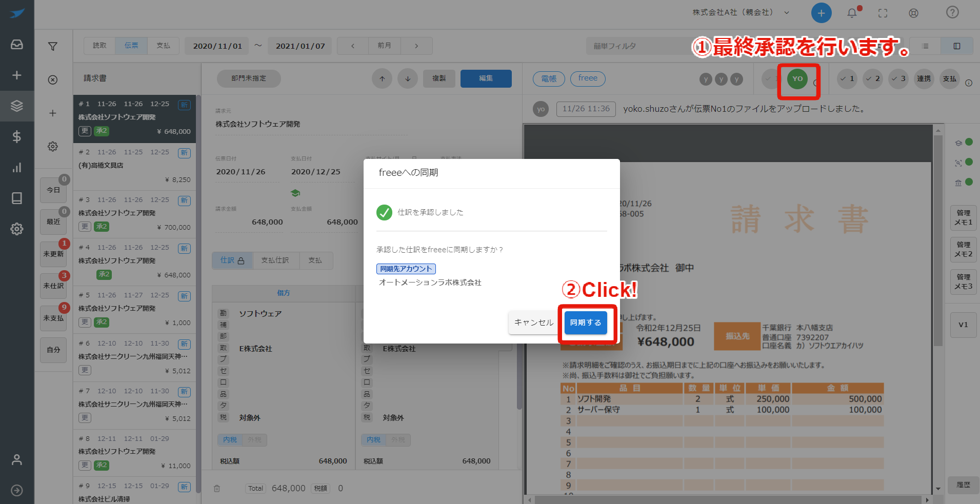
Task: Click the trash delete icon beside Total
Action: pos(217,489)
